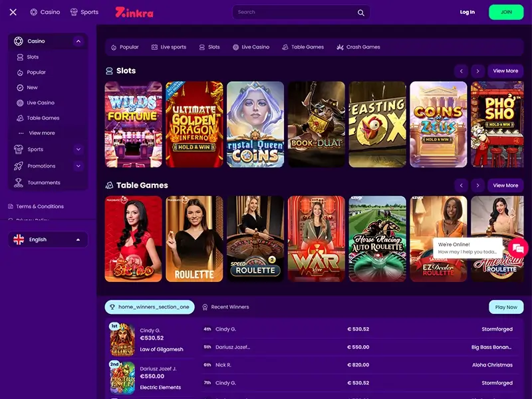Screen dimensions: 532x399
Task: Open the gold Roulette table game
Action: [194, 239]
